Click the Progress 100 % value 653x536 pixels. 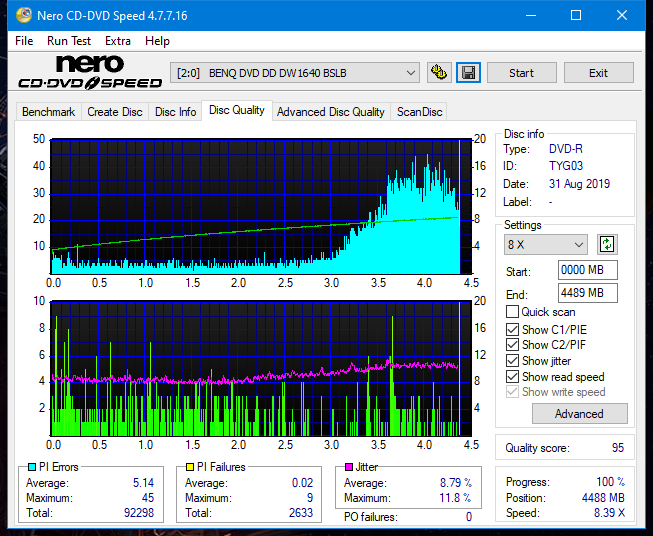[x=611, y=482]
